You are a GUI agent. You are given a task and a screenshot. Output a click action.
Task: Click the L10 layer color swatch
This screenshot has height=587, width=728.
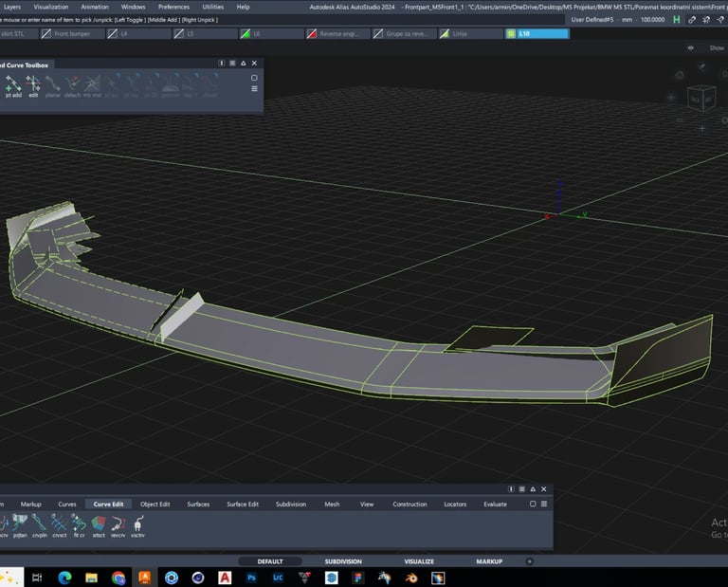click(x=511, y=33)
